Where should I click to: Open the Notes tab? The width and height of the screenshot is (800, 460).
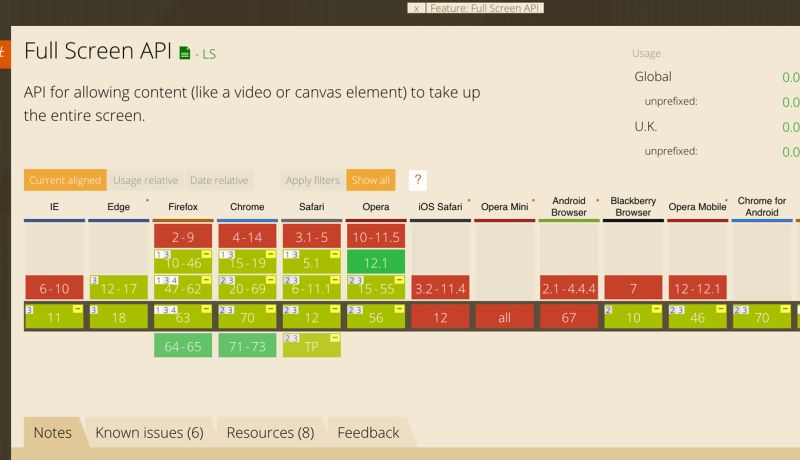pyautogui.click(x=53, y=432)
